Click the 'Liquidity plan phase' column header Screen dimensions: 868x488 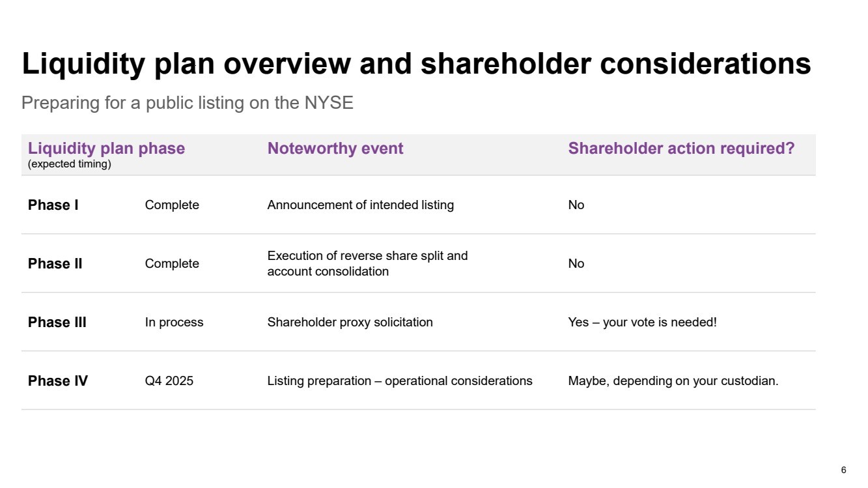click(106, 149)
